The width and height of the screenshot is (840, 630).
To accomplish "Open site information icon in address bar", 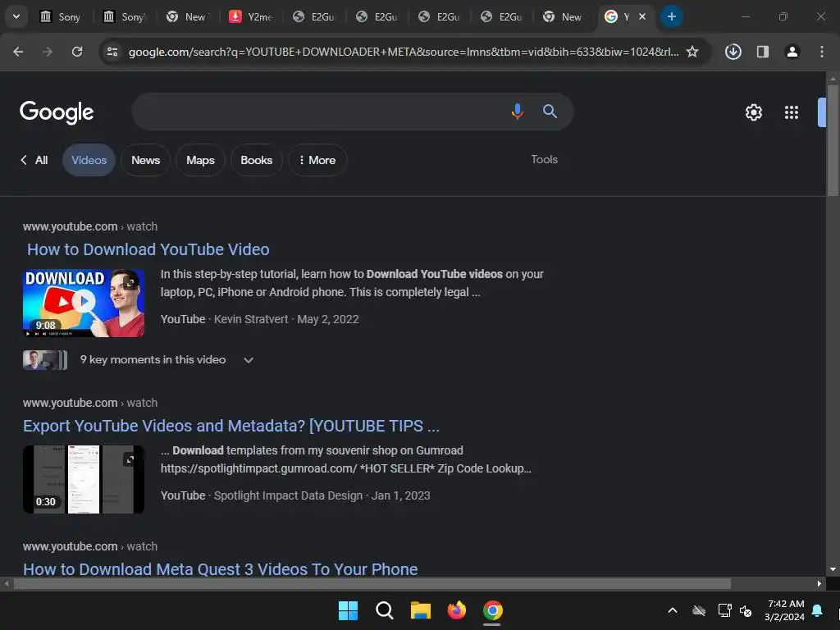I will tap(112, 52).
